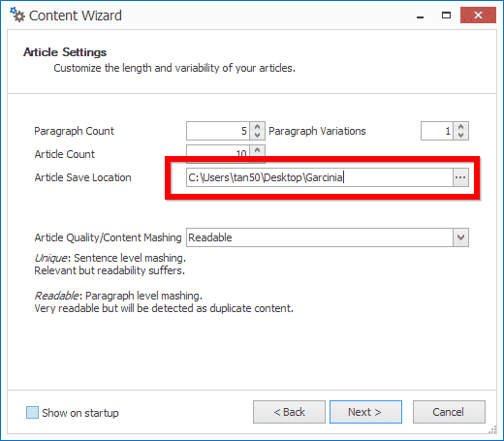Go to the Next wizard step
Image resolution: width=504 pixels, height=441 pixels.
(x=365, y=412)
